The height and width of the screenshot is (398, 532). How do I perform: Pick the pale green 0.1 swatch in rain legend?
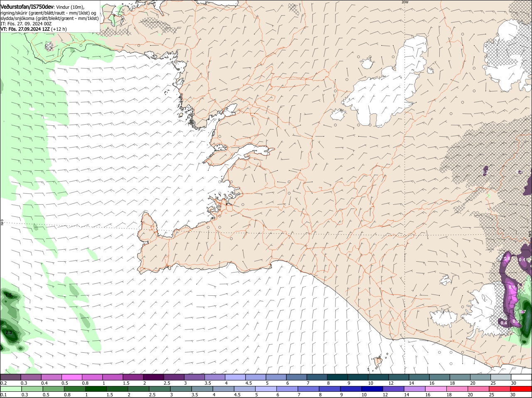pos(11,389)
